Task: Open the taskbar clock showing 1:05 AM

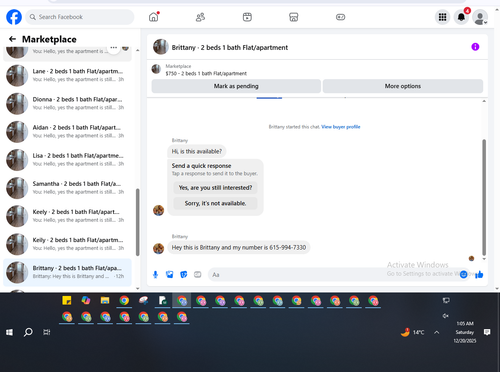Action: [x=465, y=332]
